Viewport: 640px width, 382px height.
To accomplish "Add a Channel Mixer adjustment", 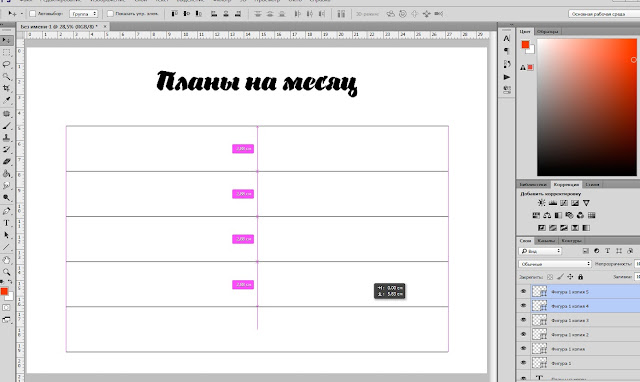I will [x=580, y=215].
